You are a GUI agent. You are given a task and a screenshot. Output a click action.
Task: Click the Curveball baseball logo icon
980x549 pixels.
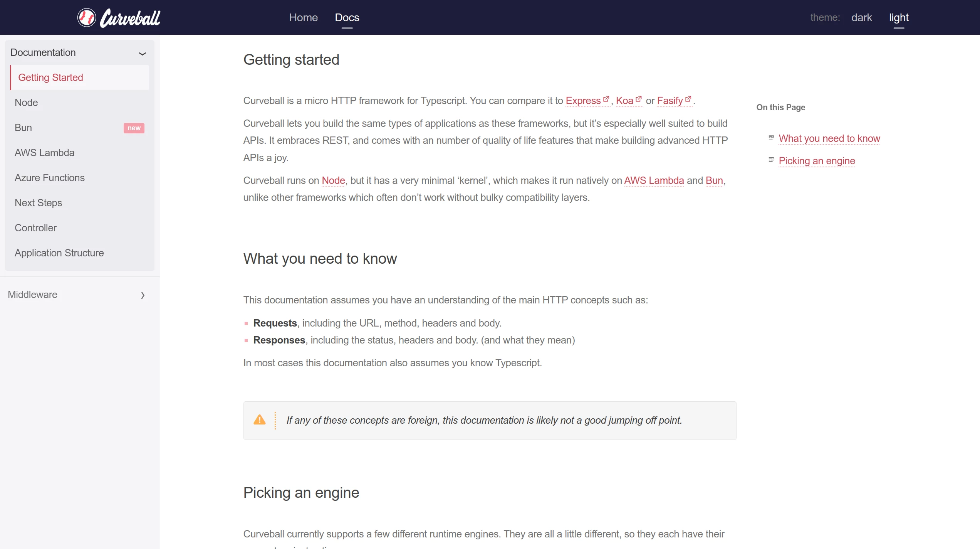coord(87,18)
